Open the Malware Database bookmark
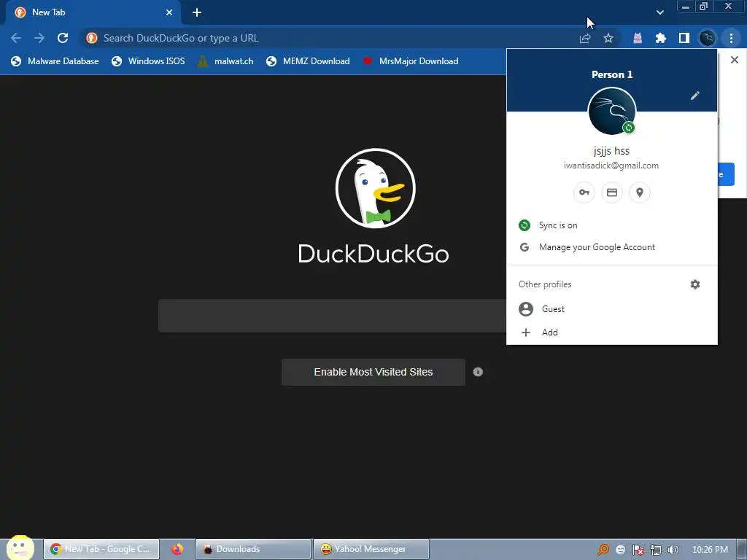This screenshot has width=747, height=560. pyautogui.click(x=55, y=61)
